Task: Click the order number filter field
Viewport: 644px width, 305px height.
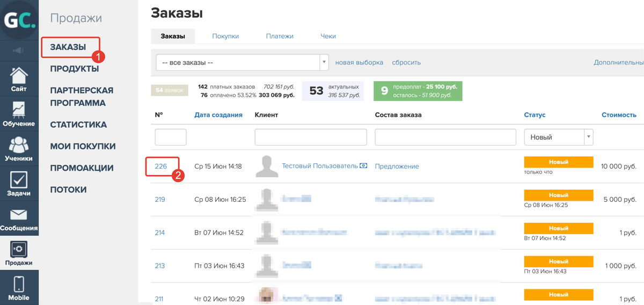Action: coord(171,137)
